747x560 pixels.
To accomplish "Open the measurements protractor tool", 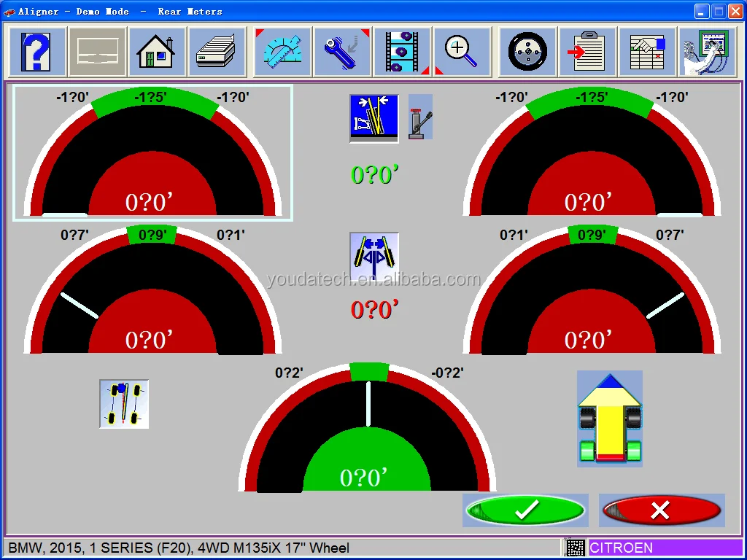I will pyautogui.click(x=282, y=51).
